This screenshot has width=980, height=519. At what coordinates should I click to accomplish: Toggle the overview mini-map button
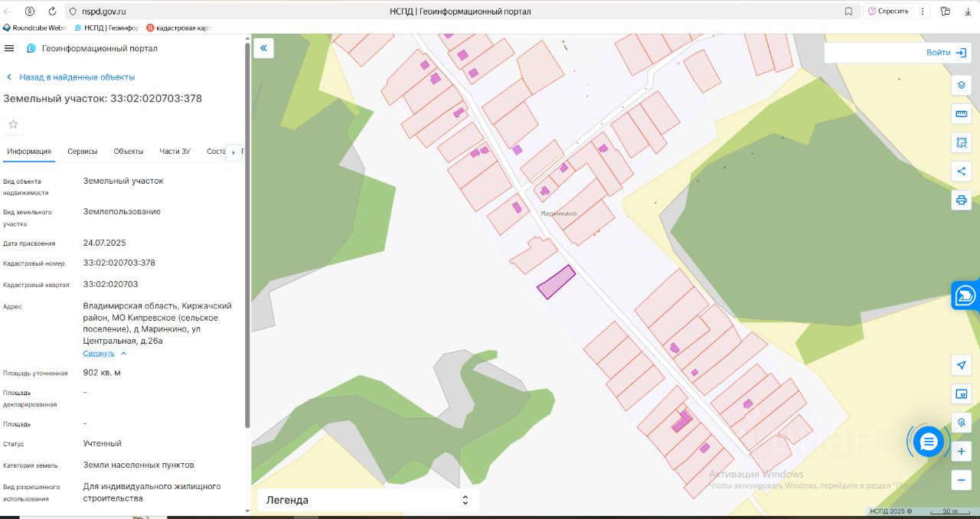962,393
